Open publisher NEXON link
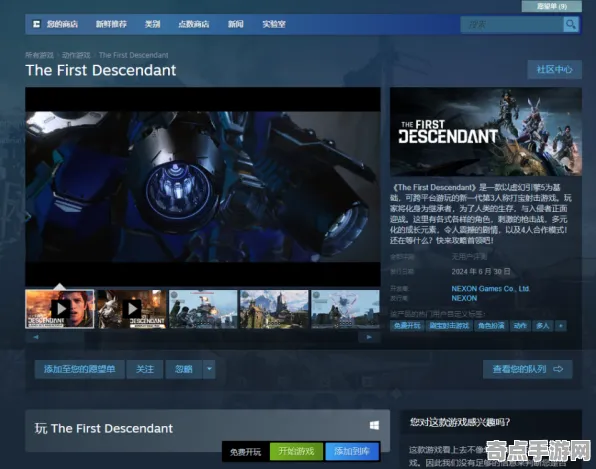The image size is (596, 469). coord(464,298)
